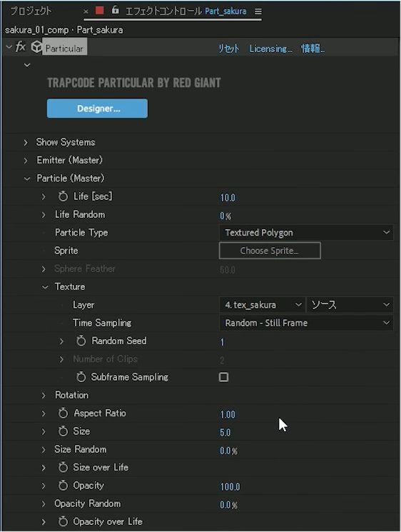The height and width of the screenshot is (532, 401).
Task: Enable the Aspect Ratio stopwatch
Action: tap(63, 413)
